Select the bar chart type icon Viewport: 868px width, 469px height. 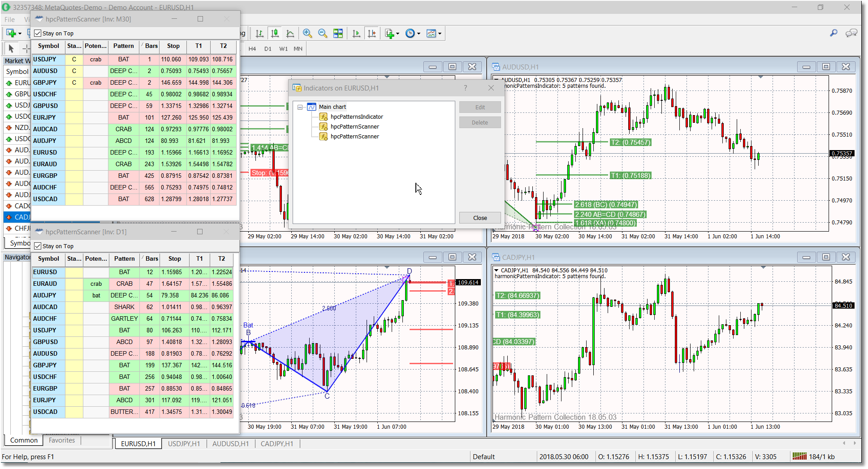tap(259, 33)
